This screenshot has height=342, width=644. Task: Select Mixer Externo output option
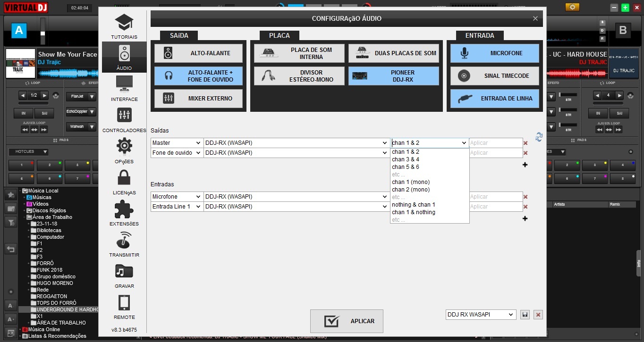pos(198,99)
